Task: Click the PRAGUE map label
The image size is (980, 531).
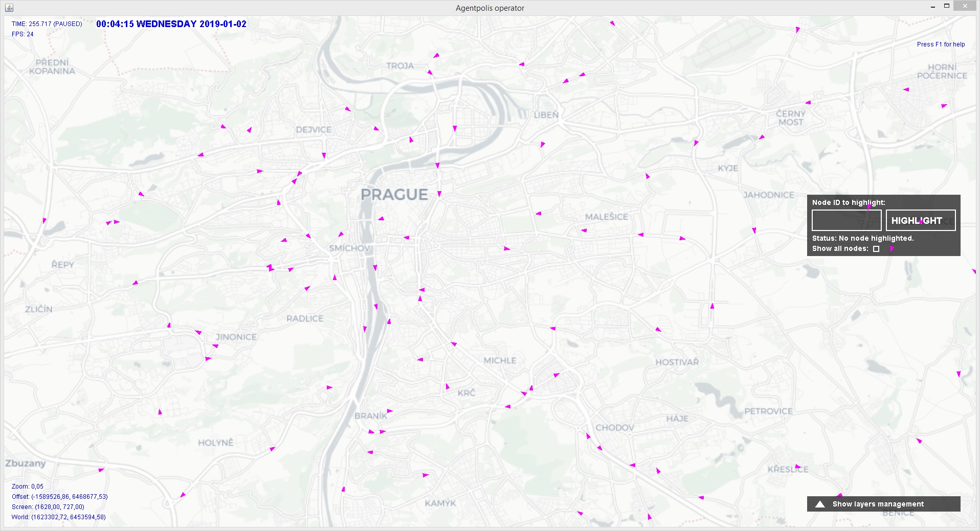Action: [x=394, y=194]
